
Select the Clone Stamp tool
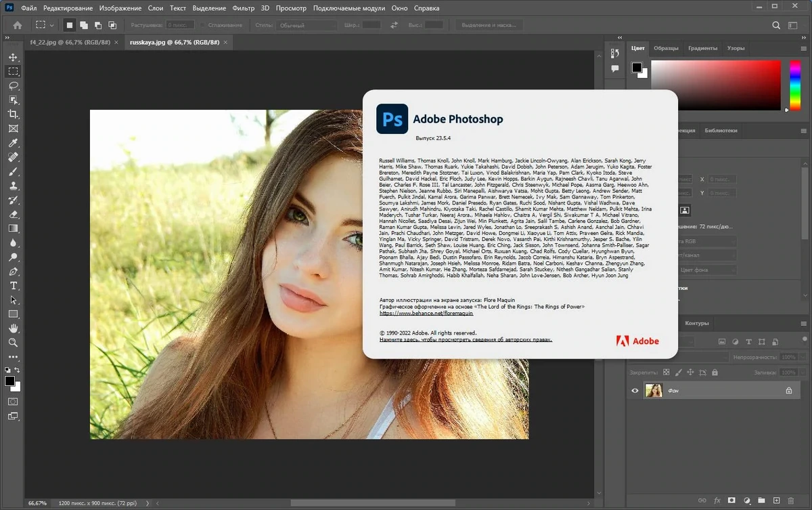(13, 186)
